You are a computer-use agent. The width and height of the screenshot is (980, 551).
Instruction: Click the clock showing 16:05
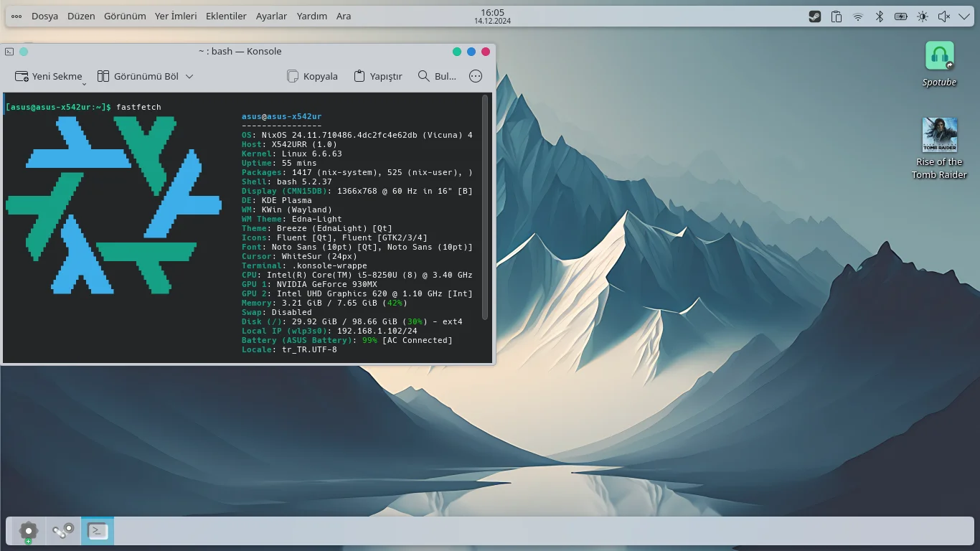tap(492, 16)
